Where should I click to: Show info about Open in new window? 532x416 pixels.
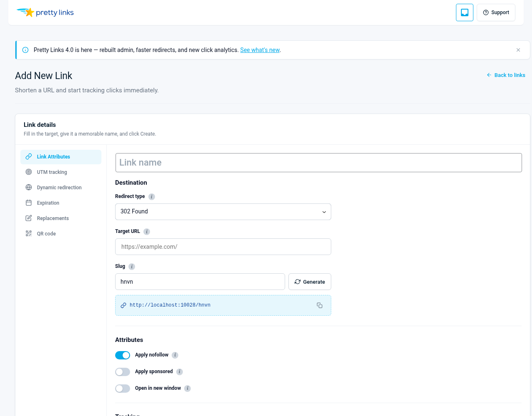coord(187,389)
